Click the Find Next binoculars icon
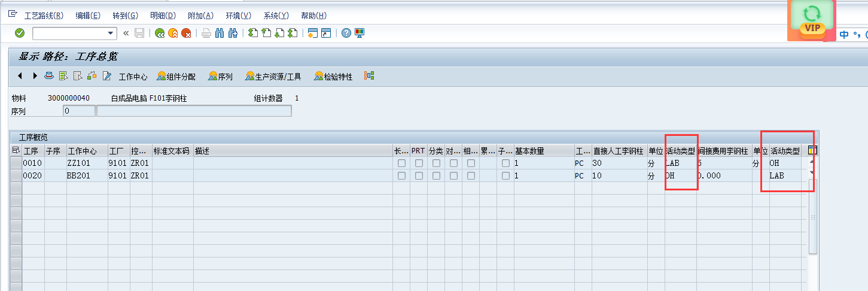The image size is (868, 291). [x=233, y=33]
